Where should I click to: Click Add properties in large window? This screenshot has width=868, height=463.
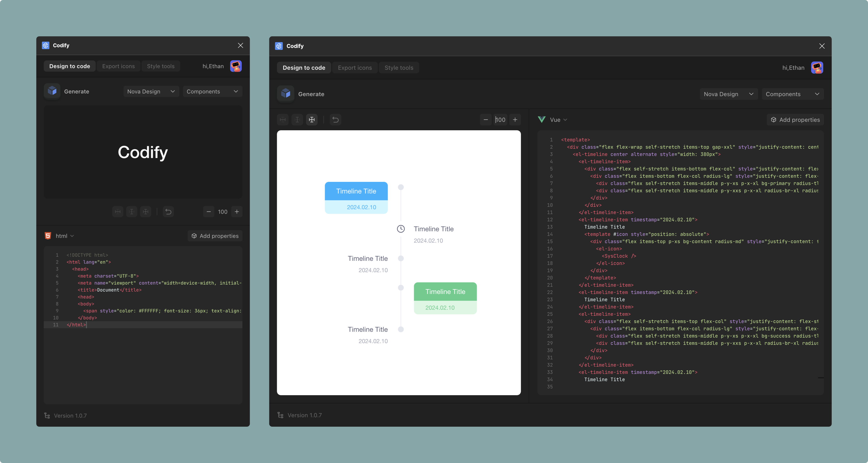[x=795, y=120]
